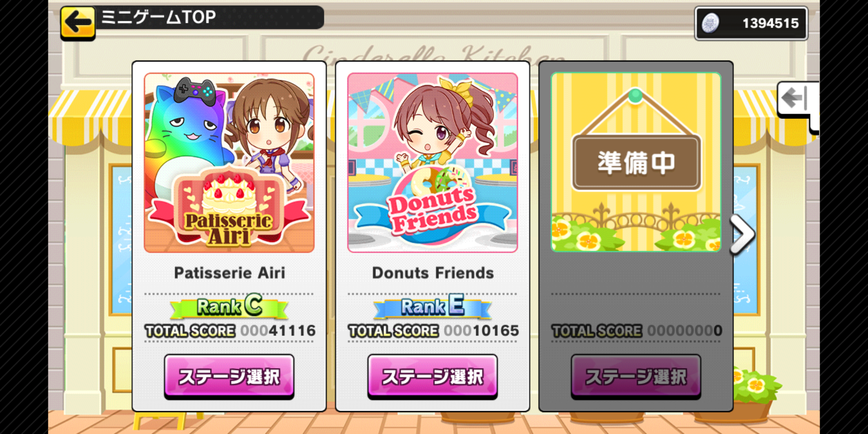Tap the Rank E badge
Viewport: 868px width, 434px height.
(x=432, y=306)
